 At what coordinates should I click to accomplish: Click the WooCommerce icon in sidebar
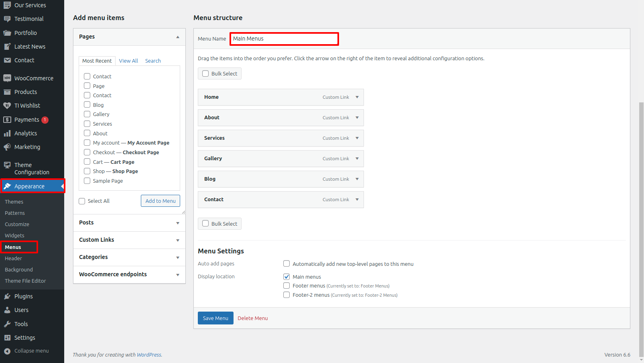click(7, 78)
